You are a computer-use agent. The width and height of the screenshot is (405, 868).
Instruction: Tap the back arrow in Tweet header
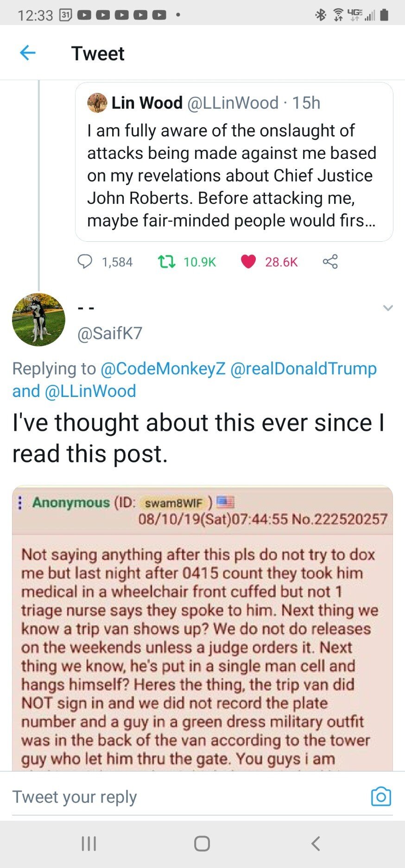coord(28,53)
